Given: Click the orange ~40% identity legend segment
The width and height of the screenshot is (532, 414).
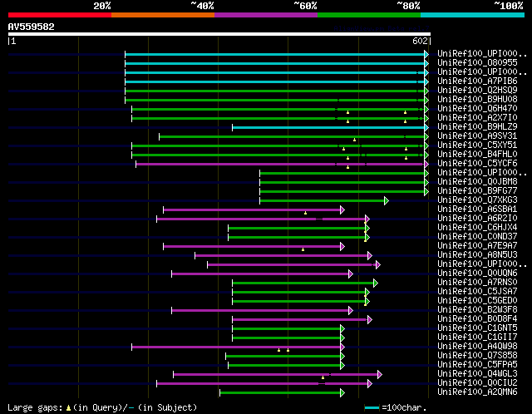Looking at the screenshot, I should (x=163, y=15).
